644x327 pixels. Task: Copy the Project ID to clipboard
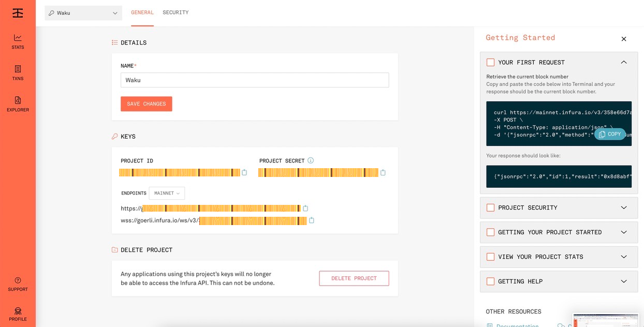(244, 173)
